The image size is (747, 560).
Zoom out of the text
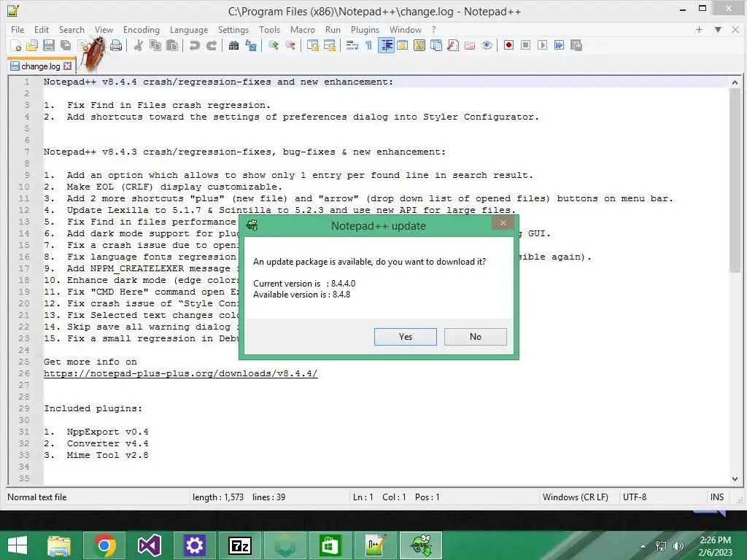click(x=290, y=46)
